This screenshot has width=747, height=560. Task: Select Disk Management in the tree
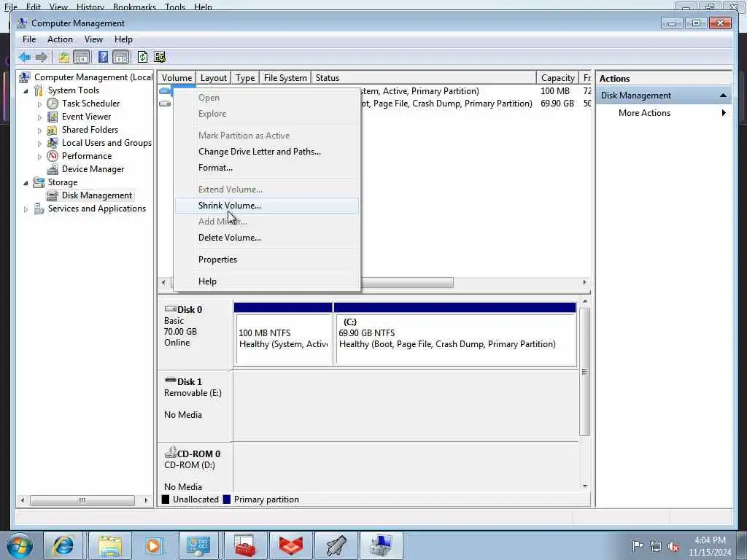click(97, 195)
